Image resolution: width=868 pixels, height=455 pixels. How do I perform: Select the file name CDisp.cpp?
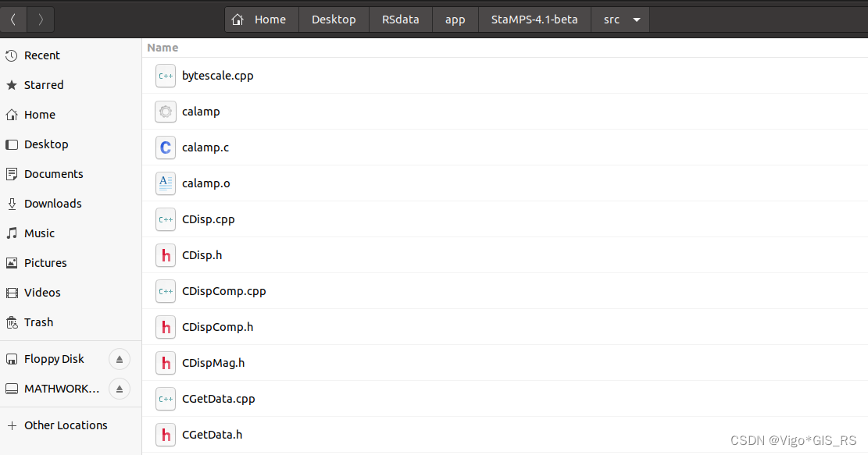[x=208, y=219]
